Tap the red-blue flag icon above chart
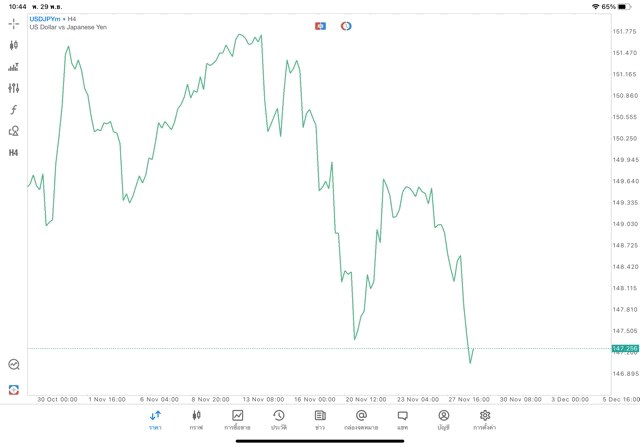 coord(320,26)
